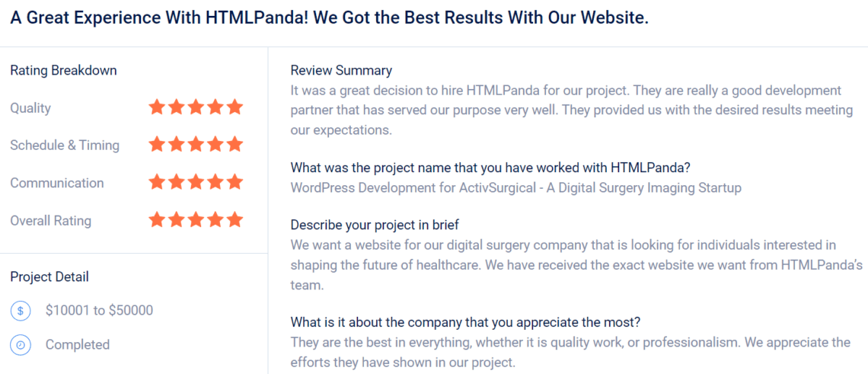Click the Completed status text
Viewport: 868px width, 374px height.
click(78, 344)
